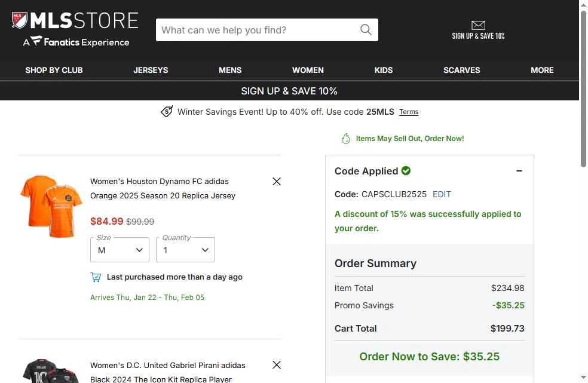
Task: Click the search magnifier icon
Action: point(366,30)
